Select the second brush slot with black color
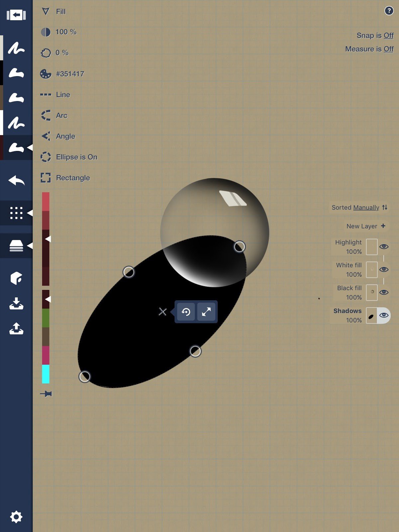Screen dimensions: 399x532 point(16,73)
